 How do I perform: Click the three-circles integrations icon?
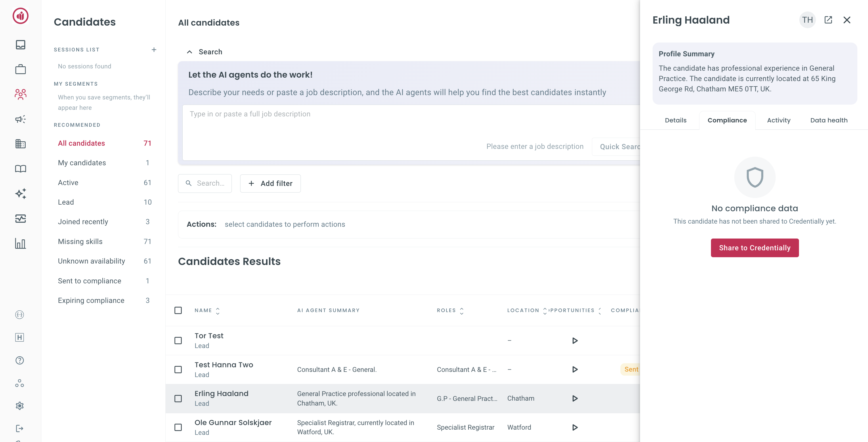(20, 383)
